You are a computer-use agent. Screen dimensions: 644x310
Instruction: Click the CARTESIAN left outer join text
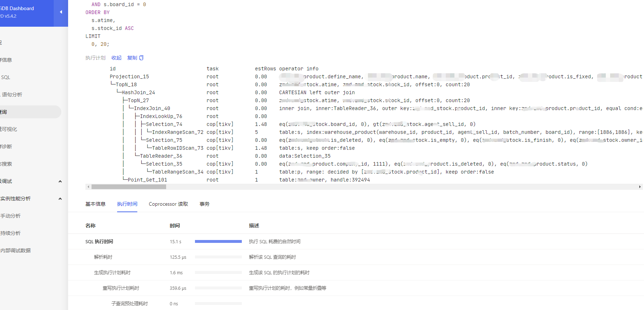pyautogui.click(x=317, y=92)
